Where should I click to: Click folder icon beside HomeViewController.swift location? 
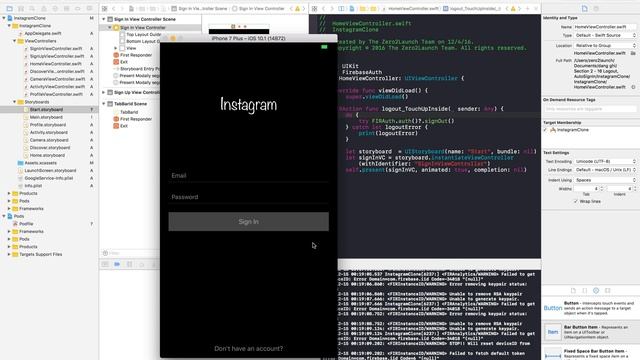[633, 53]
